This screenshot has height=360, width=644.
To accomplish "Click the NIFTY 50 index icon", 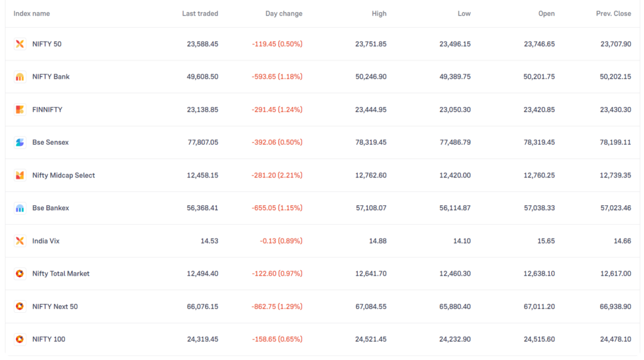I will click(x=19, y=44).
